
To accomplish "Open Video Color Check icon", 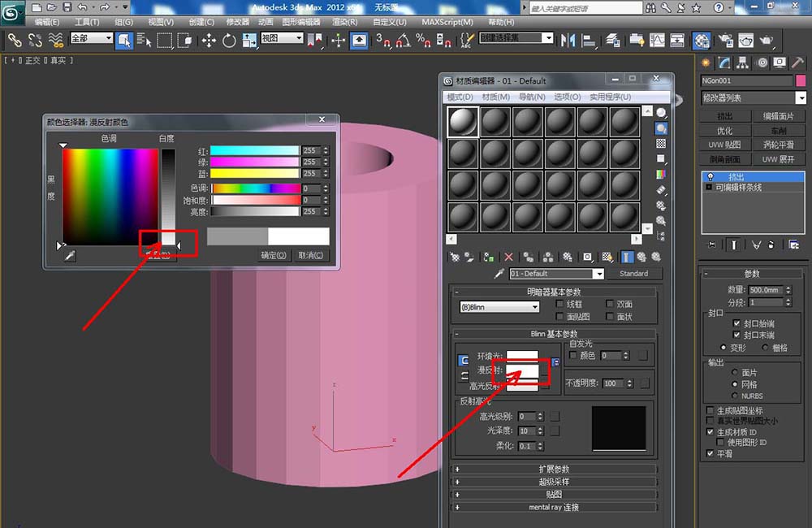I will [x=661, y=174].
